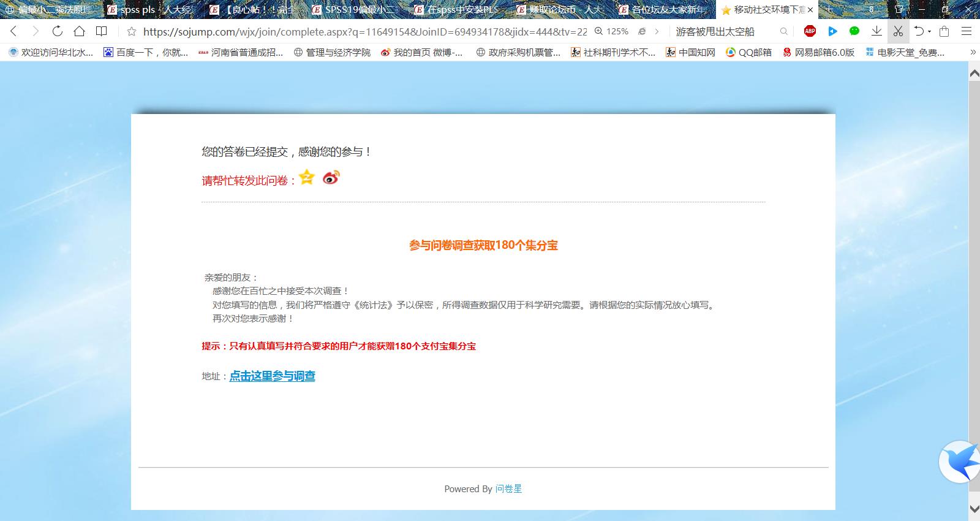Open the skin shirt icon in title bar
The height and width of the screenshot is (521, 980).
[899, 9]
